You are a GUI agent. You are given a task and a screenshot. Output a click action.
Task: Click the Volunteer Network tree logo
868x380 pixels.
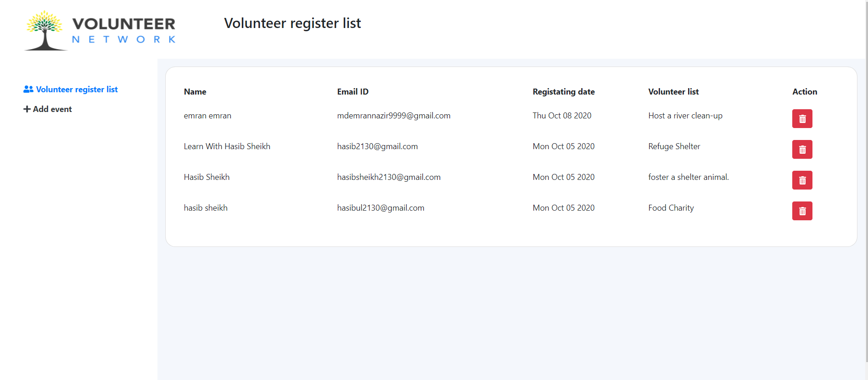(45, 30)
